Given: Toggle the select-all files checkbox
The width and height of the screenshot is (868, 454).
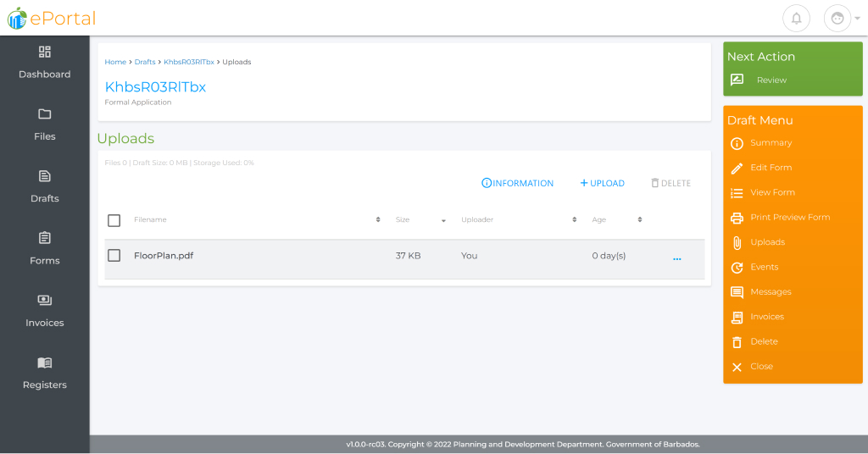Looking at the screenshot, I should 114,220.
